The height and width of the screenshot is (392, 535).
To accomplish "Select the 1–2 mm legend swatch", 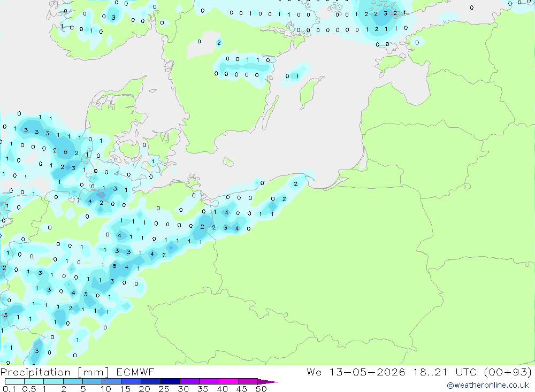I will [x=53, y=381].
